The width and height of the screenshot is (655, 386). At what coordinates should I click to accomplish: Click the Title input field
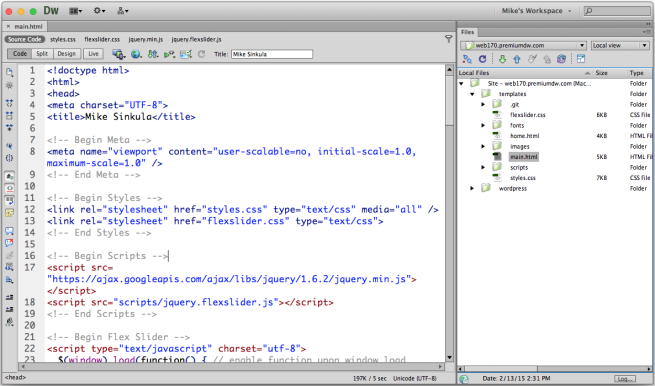click(x=272, y=54)
